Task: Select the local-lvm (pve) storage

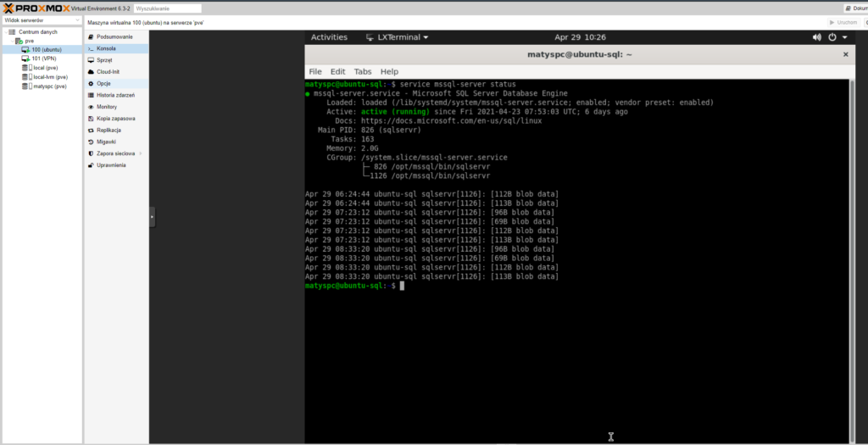Action: coord(49,77)
